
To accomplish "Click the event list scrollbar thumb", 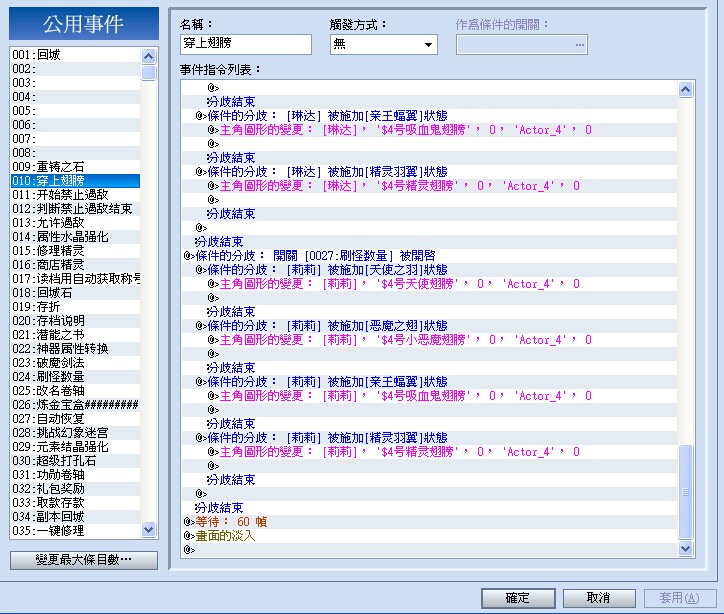I will click(x=148, y=73).
